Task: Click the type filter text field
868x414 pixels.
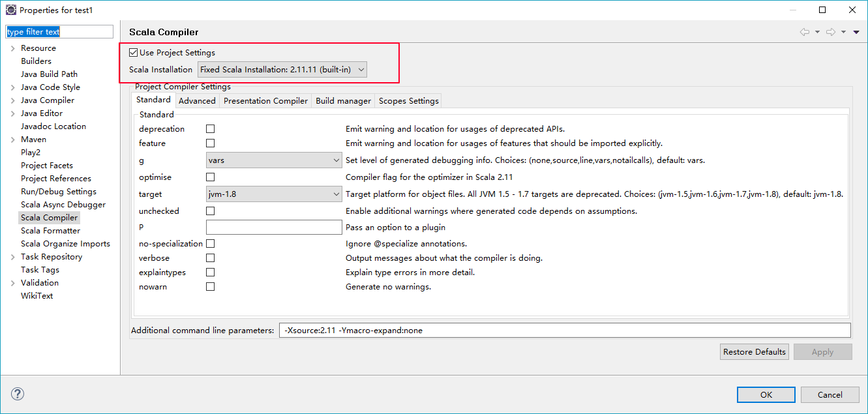Action: click(59, 32)
